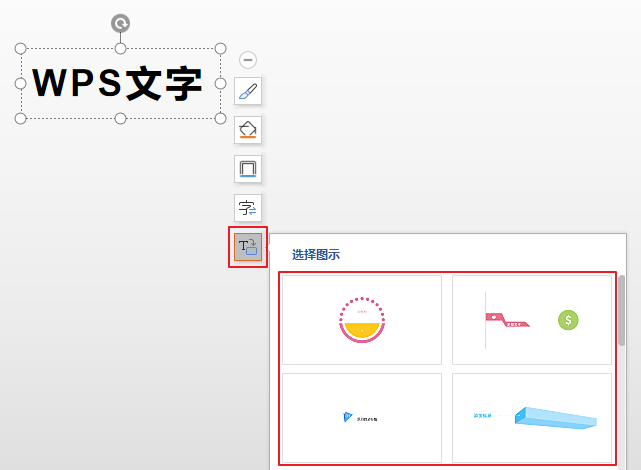The height and width of the screenshot is (470, 641).
Task: Open the brush style tool
Action: tap(248, 91)
